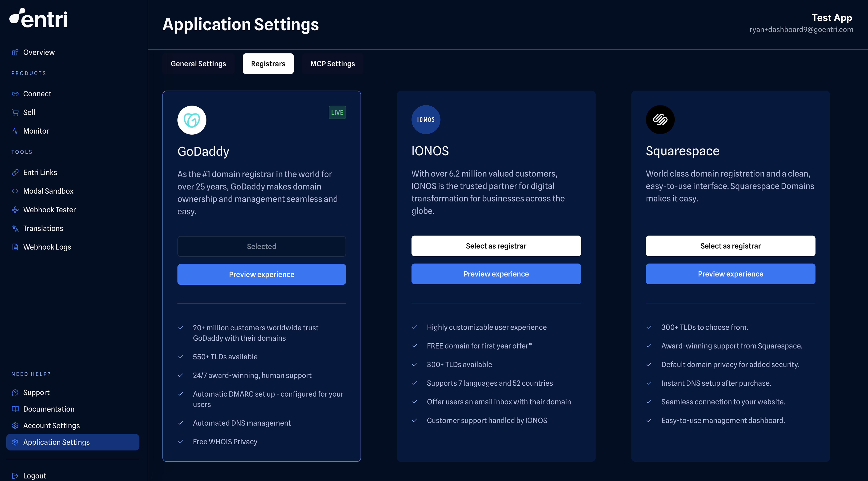Click 24/7 award-winning, human support text
Screen dimensions: 868x481
(252, 375)
